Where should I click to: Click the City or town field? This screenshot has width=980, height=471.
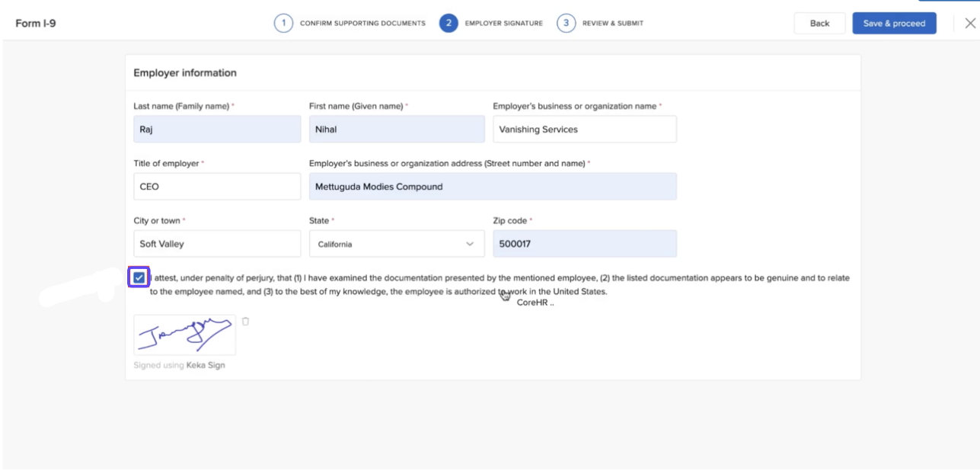point(217,244)
